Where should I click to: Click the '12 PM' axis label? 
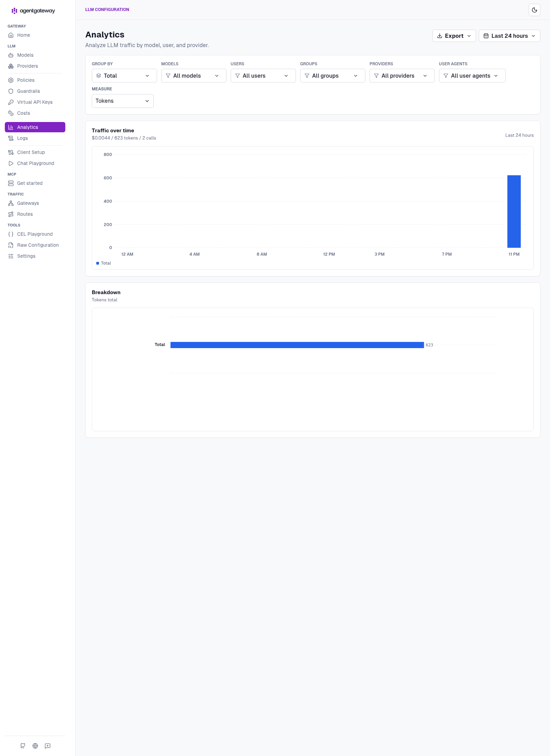(329, 254)
